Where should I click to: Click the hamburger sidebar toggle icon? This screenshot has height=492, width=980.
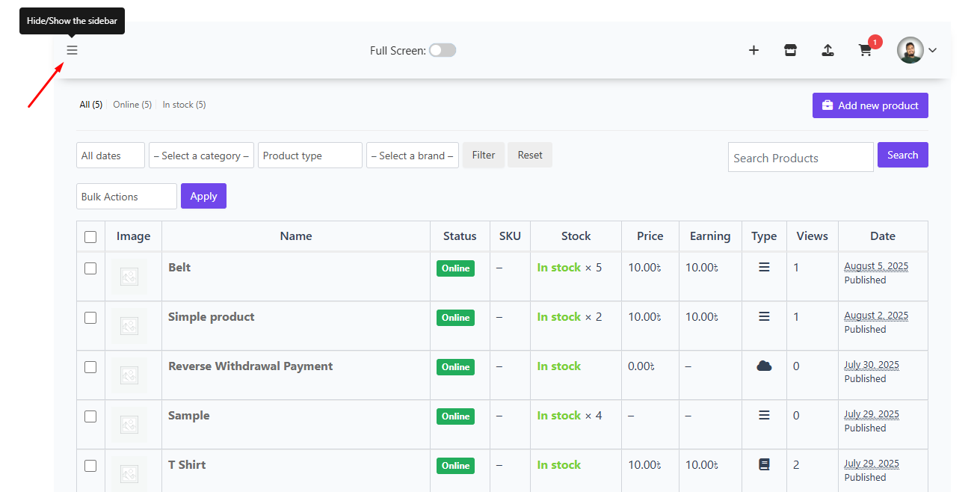72,50
